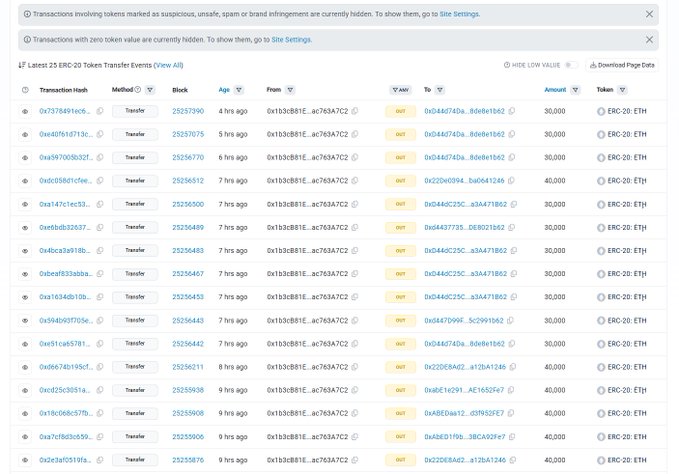Open transaction 0xa1634db10b link
679x474 pixels.
[x=65, y=297]
